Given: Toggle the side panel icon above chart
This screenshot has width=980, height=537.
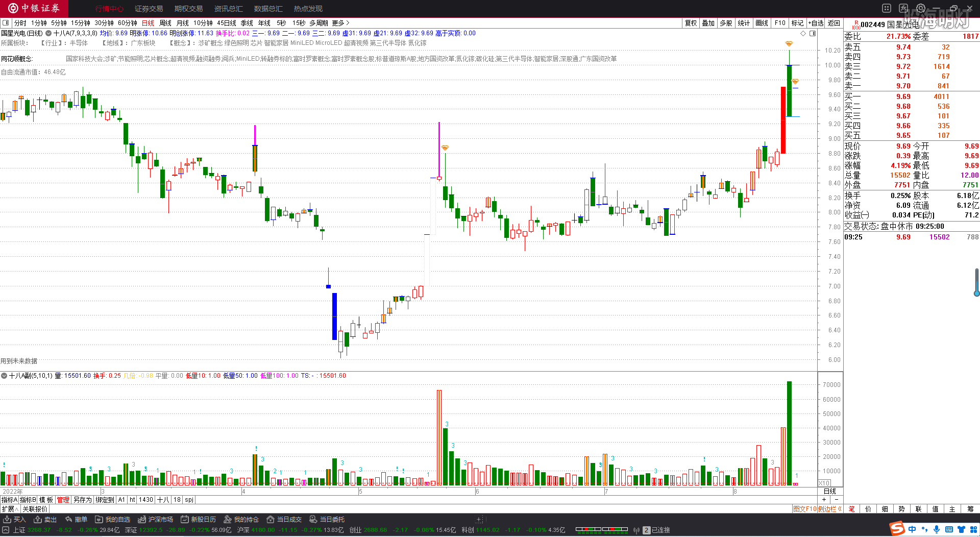Looking at the screenshot, I should click(x=813, y=33).
